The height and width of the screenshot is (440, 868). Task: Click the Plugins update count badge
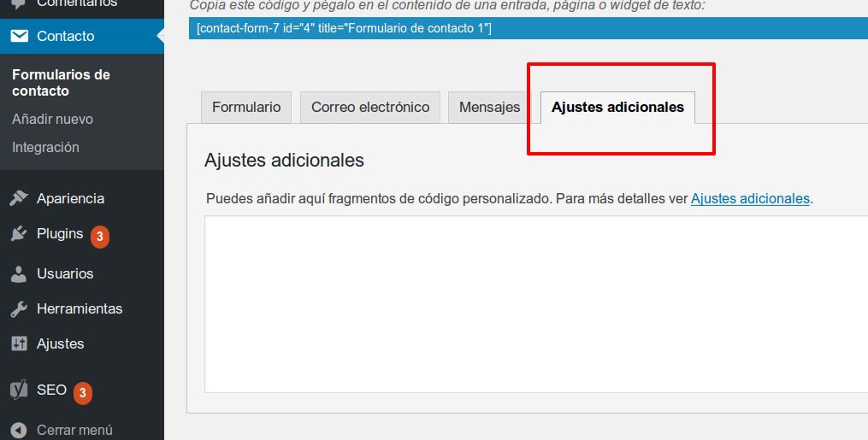coord(100,237)
